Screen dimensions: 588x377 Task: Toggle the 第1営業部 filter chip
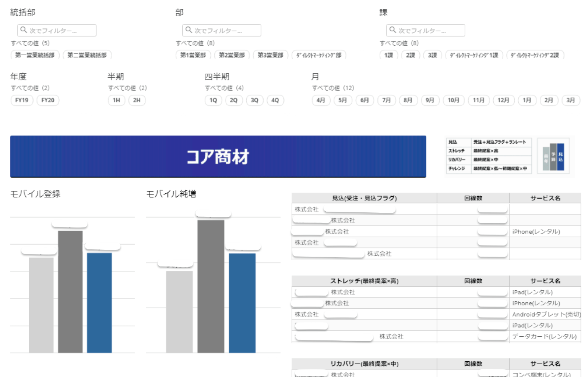(193, 55)
